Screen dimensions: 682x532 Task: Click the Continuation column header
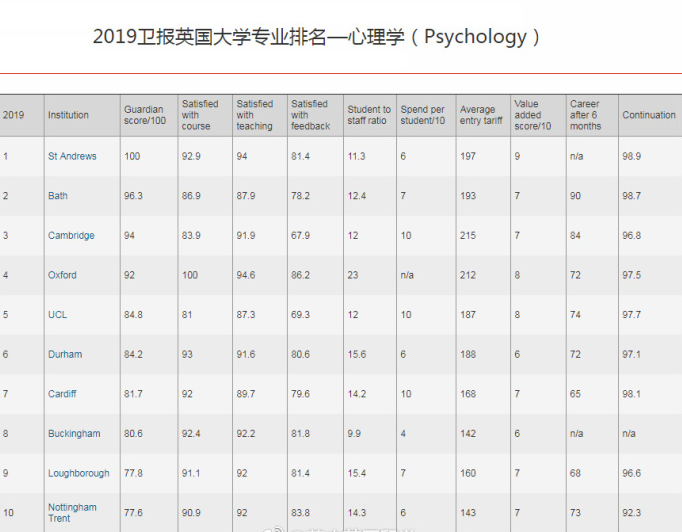(649, 115)
